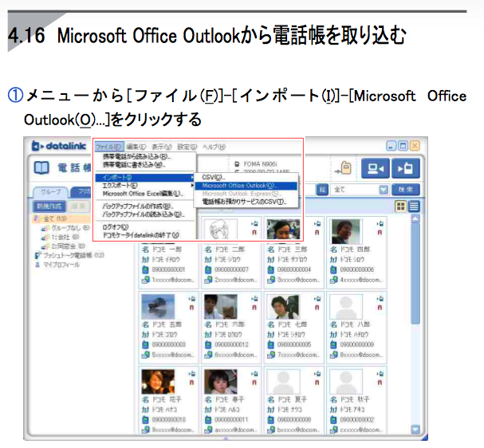
Task: Switch to the グループ tab
Action: click(51, 192)
